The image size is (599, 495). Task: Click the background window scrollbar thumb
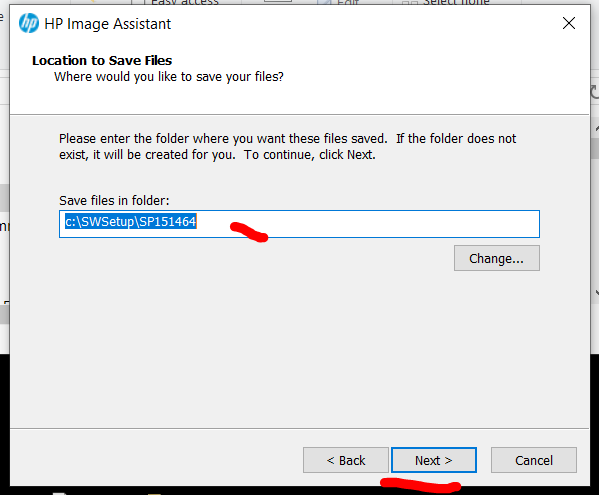click(x=595, y=149)
